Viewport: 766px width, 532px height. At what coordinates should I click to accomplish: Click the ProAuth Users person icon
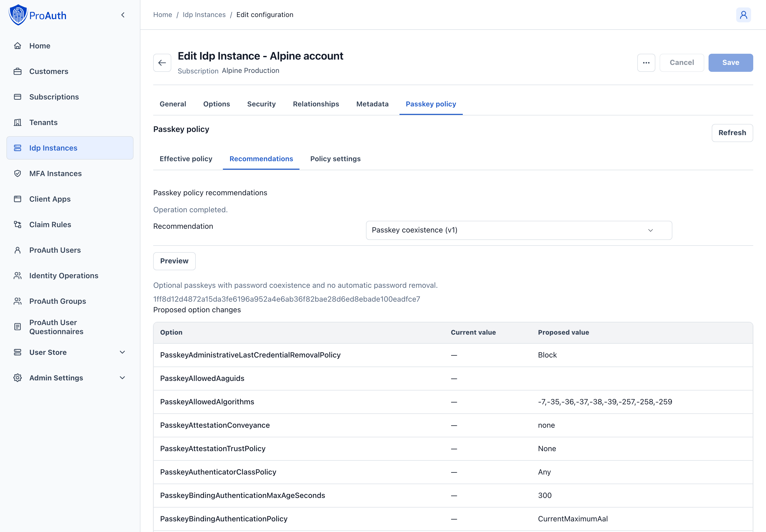point(18,250)
